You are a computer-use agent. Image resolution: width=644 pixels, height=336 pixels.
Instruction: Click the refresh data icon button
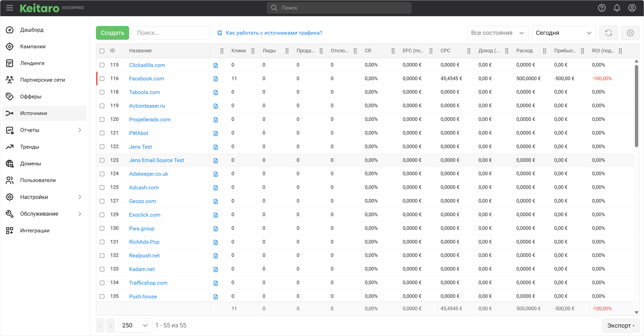608,33
